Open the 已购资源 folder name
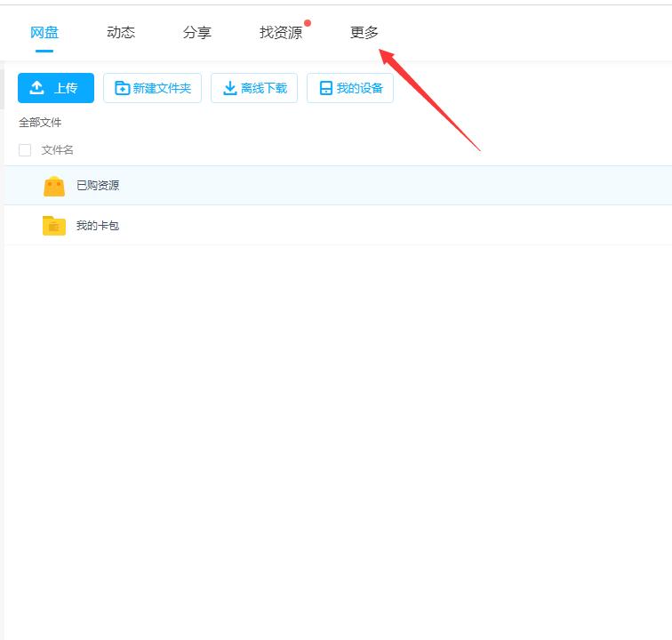The height and width of the screenshot is (640, 672). (x=98, y=186)
